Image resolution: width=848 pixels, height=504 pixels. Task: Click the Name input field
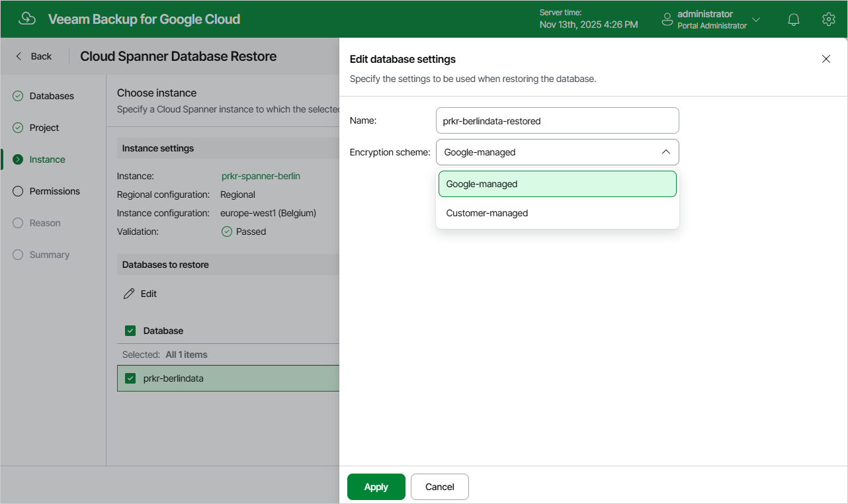click(558, 121)
